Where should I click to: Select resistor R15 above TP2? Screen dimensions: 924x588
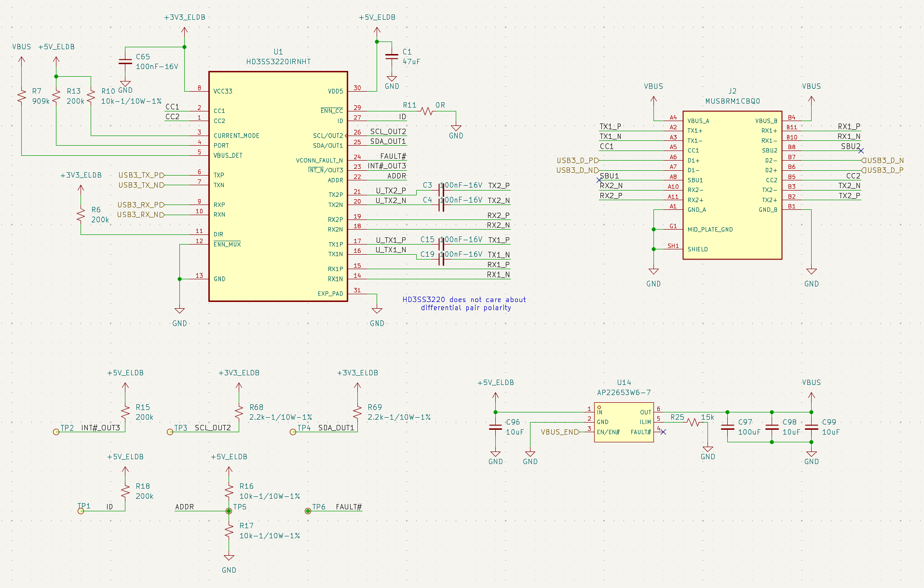pos(125,412)
